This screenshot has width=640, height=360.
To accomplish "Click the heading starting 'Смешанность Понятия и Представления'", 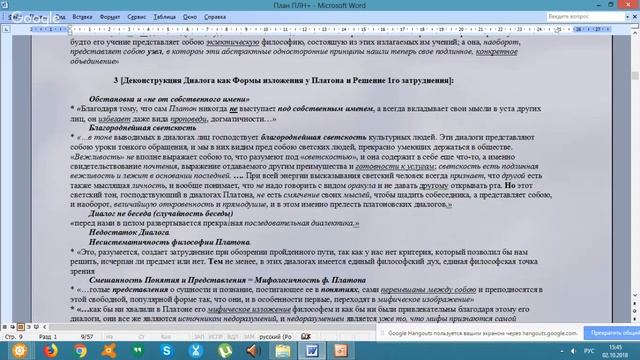I will [x=227, y=280].
